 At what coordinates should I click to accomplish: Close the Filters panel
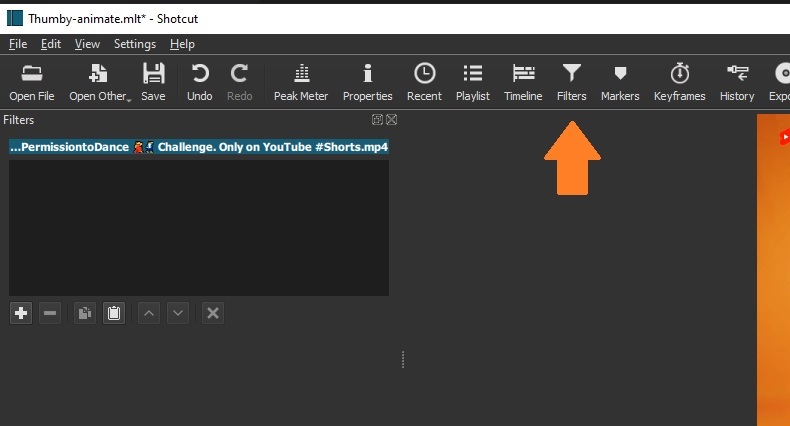pos(392,120)
